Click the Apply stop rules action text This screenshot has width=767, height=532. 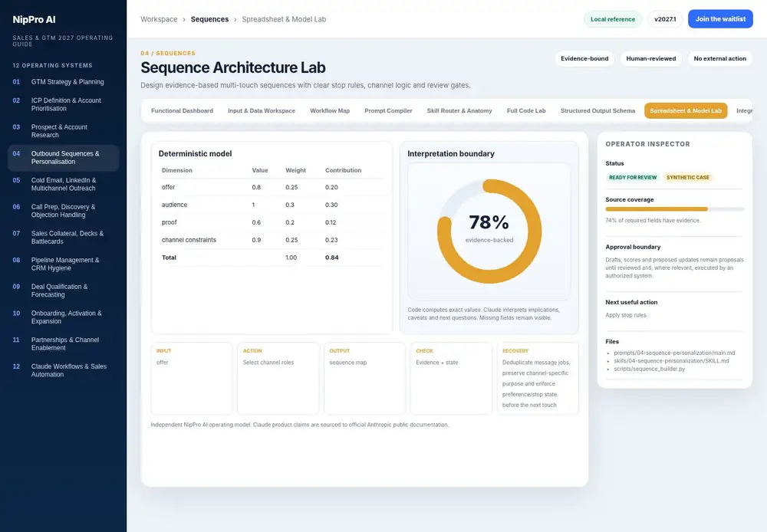(x=626, y=315)
